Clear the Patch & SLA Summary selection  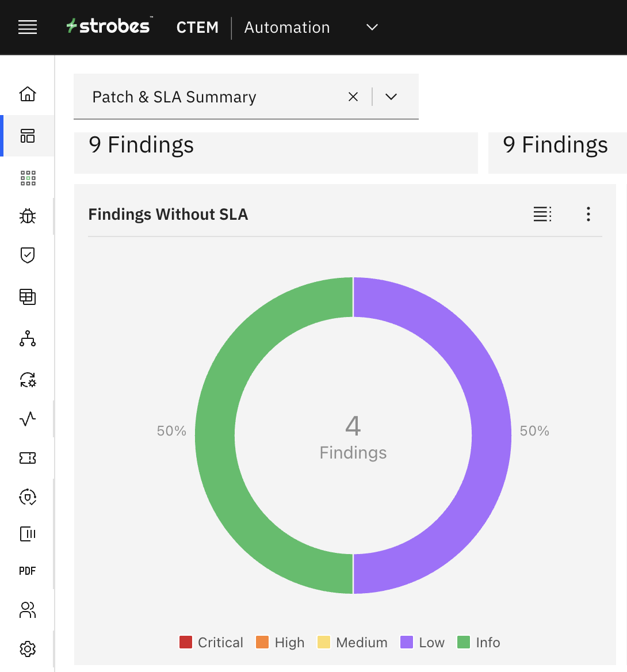[x=353, y=97]
